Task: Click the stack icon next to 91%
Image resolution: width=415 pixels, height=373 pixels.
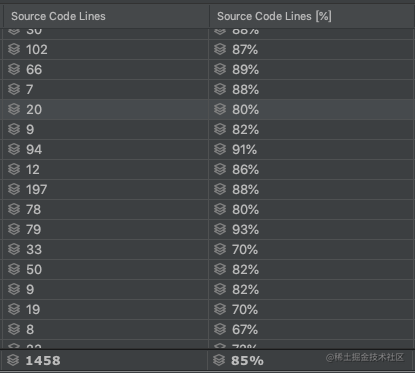Action: [220, 149]
